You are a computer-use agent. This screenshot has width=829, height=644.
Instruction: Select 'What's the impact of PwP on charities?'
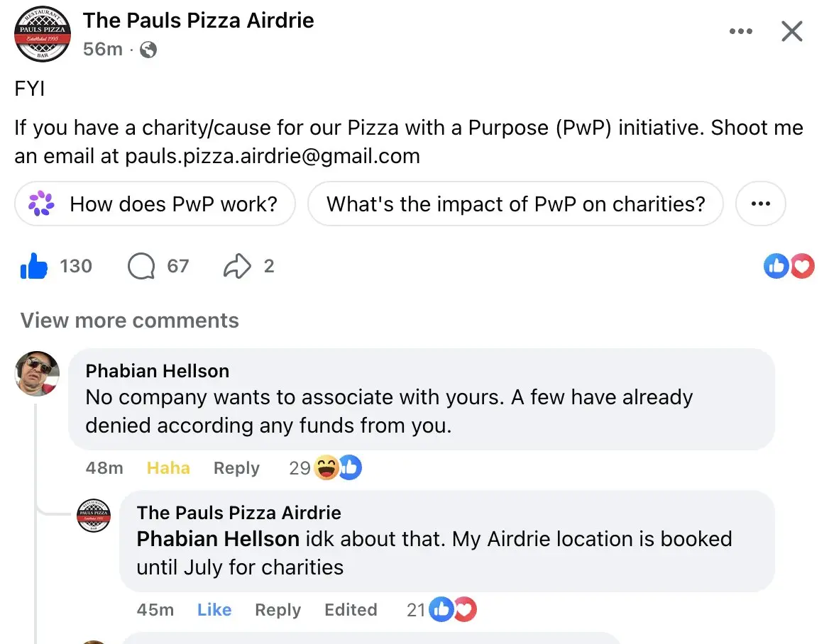point(515,204)
